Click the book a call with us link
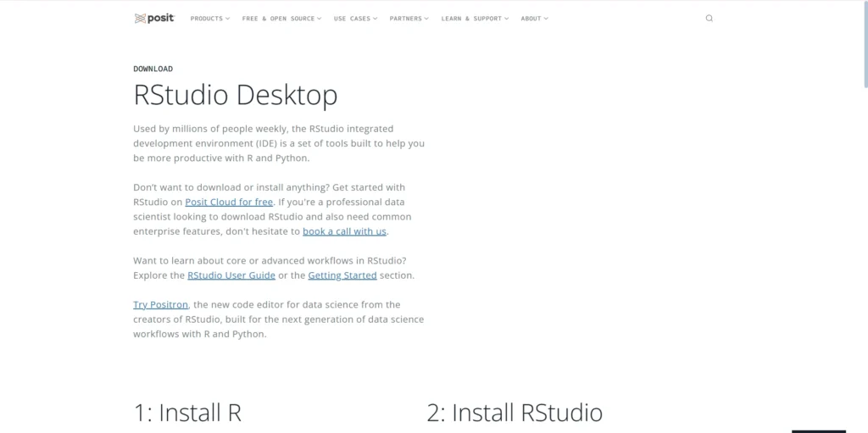 click(345, 230)
